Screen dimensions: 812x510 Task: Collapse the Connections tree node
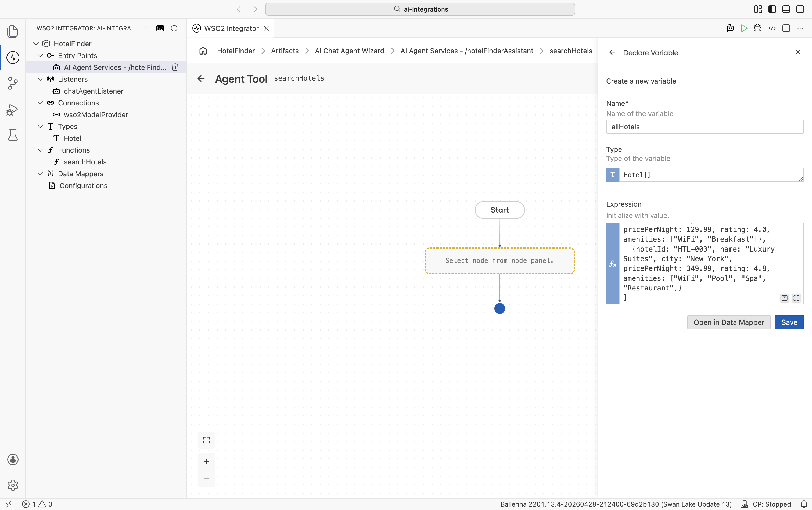click(x=41, y=103)
